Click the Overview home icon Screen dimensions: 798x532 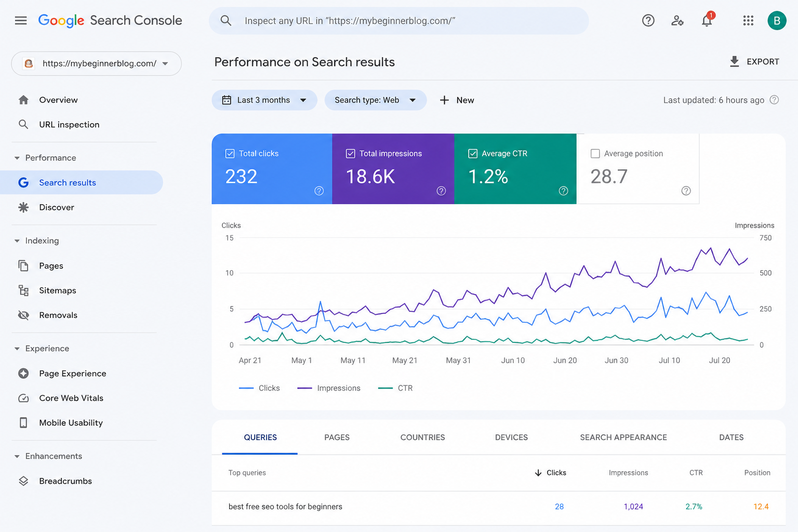(x=23, y=100)
